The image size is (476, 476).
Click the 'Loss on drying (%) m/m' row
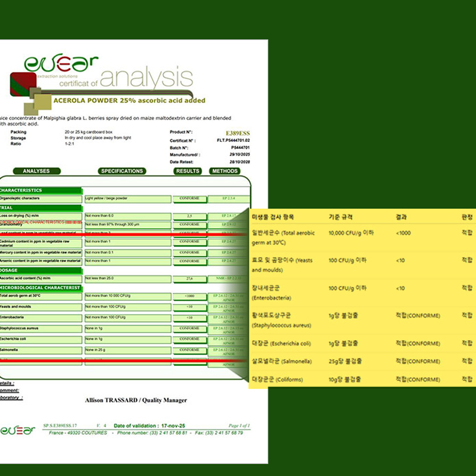[x=40, y=216]
